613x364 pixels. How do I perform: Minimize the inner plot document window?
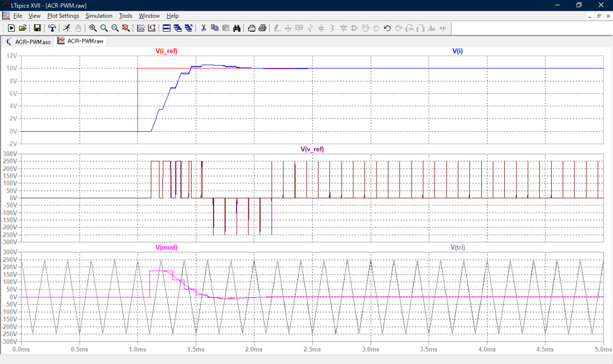pos(589,16)
